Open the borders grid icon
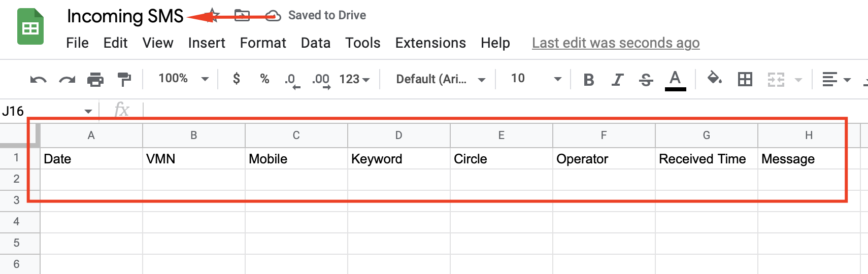The width and height of the screenshot is (868, 274). [x=745, y=79]
